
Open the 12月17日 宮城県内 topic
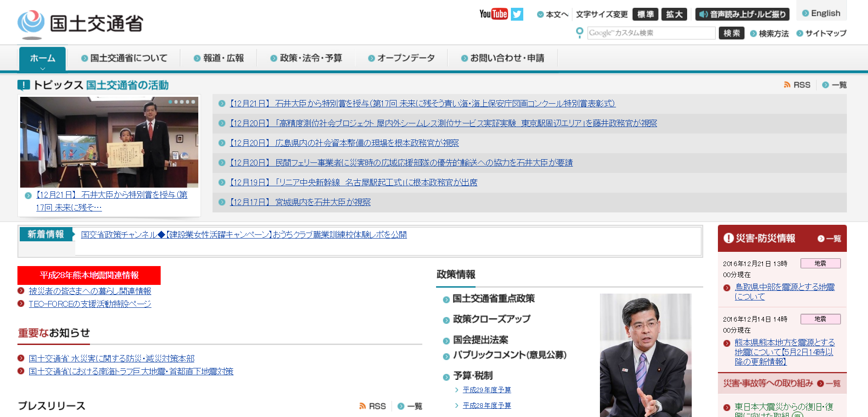tap(300, 202)
